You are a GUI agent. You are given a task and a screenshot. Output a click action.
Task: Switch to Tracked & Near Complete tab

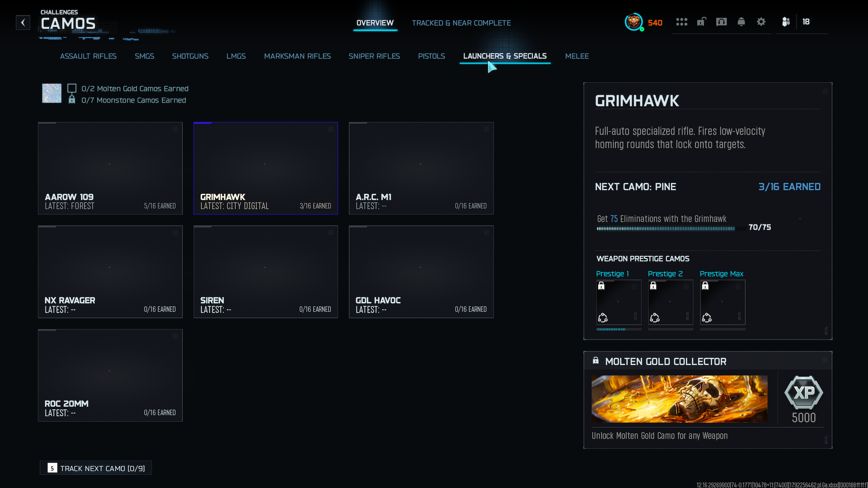coord(461,23)
